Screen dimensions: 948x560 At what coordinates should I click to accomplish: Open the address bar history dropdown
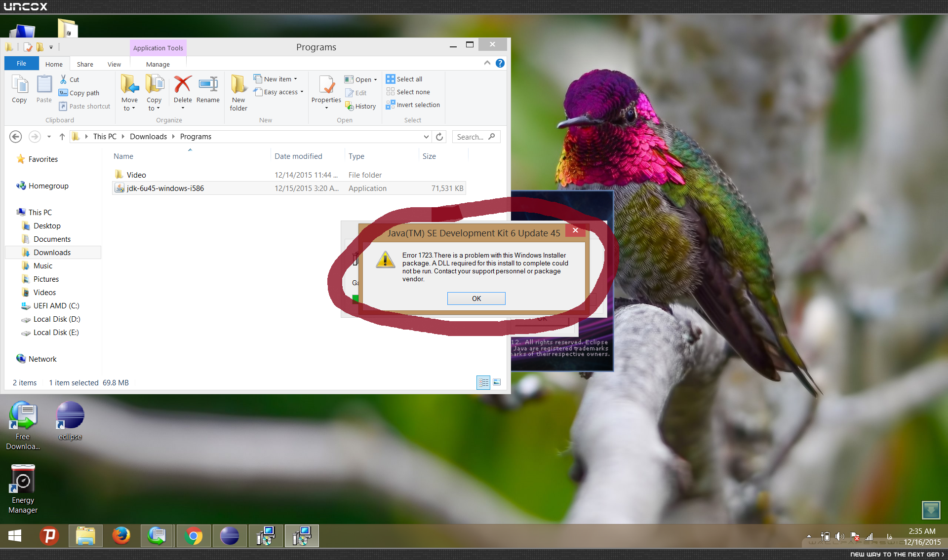click(426, 137)
